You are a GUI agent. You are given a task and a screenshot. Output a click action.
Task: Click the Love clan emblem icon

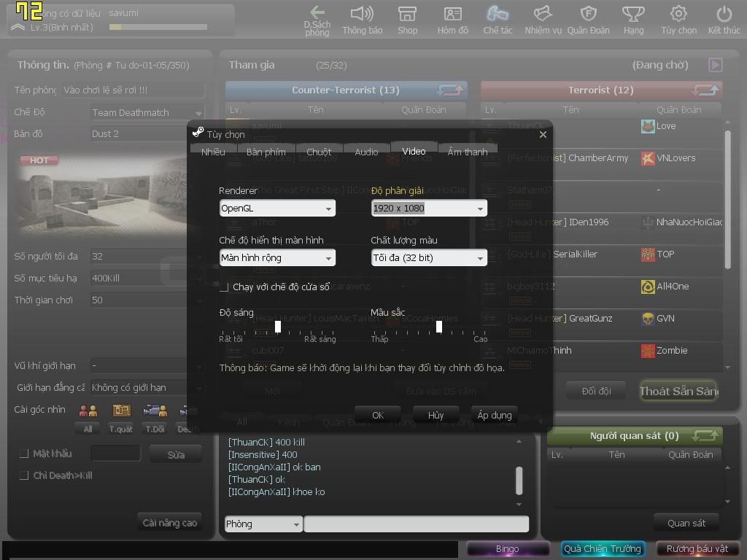click(648, 126)
